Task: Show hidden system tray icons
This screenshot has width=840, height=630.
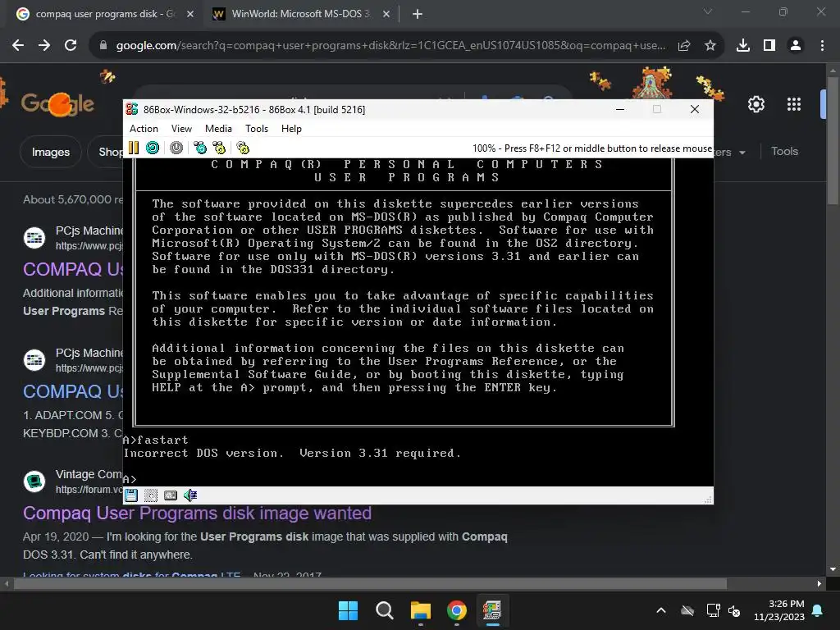Action: pos(661,610)
